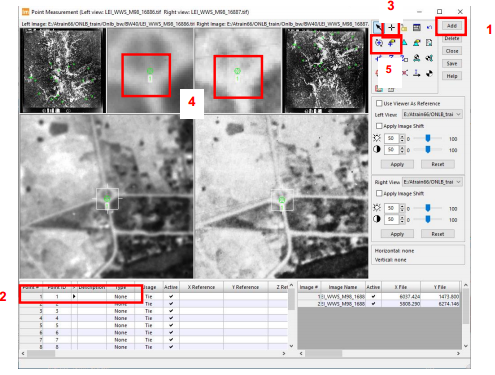495x375 pixels.
Task: Click the checkered ball on cyan base icon
Action: (x=417, y=59)
